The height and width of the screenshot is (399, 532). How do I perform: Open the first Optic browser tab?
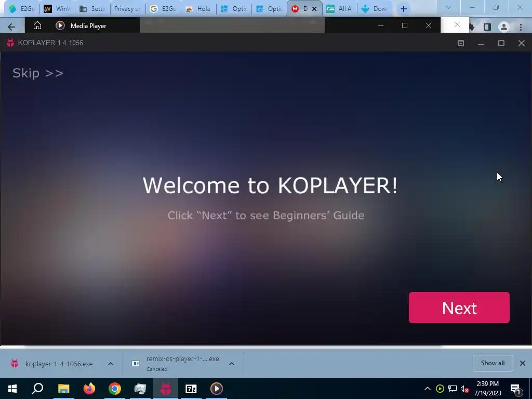click(233, 9)
